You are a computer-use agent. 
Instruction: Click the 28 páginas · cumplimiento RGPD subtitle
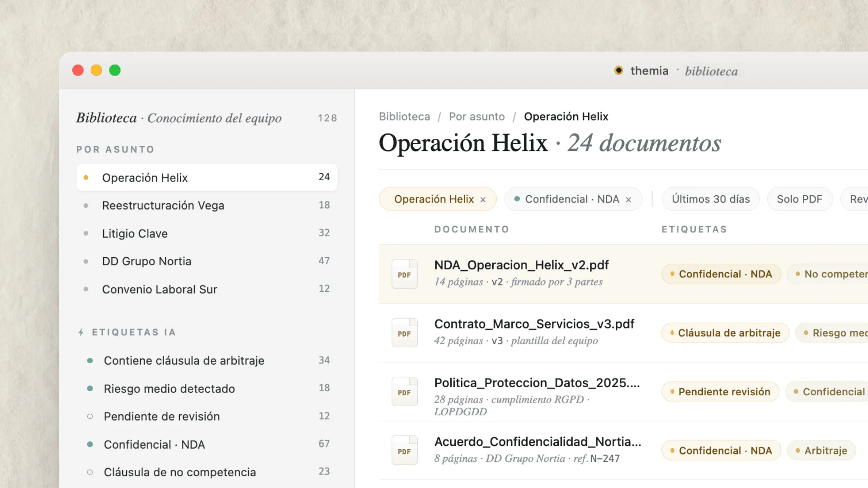(x=512, y=405)
